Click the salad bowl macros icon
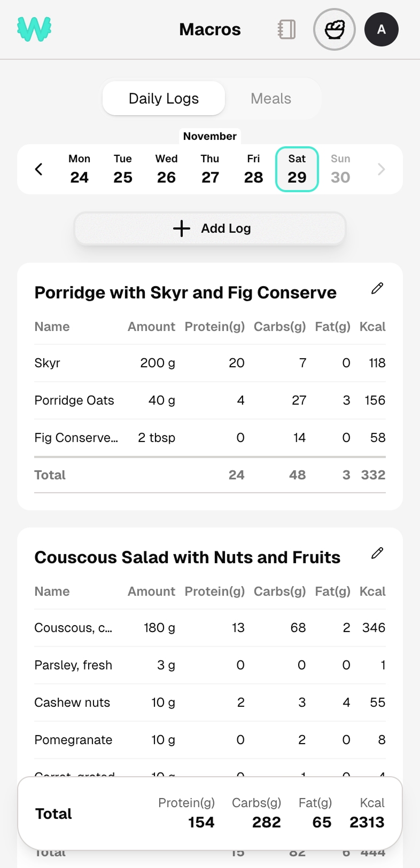This screenshot has width=420, height=868. pyautogui.click(x=335, y=29)
